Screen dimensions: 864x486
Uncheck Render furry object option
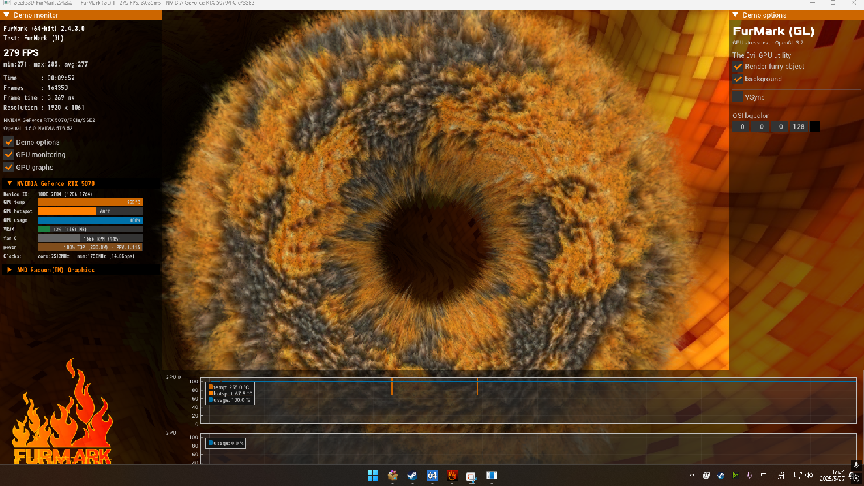(739, 66)
